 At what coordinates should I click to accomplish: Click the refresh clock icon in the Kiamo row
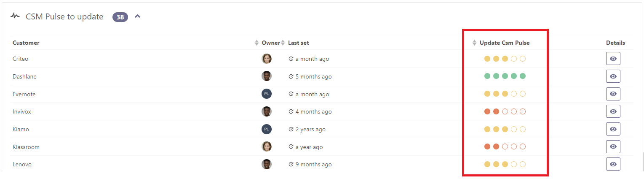(x=291, y=129)
